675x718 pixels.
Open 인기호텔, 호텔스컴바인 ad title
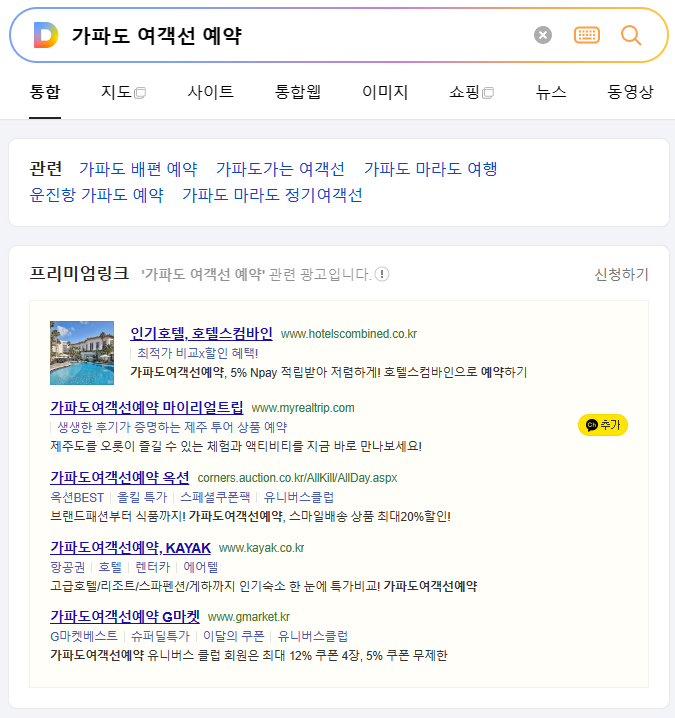(201, 333)
